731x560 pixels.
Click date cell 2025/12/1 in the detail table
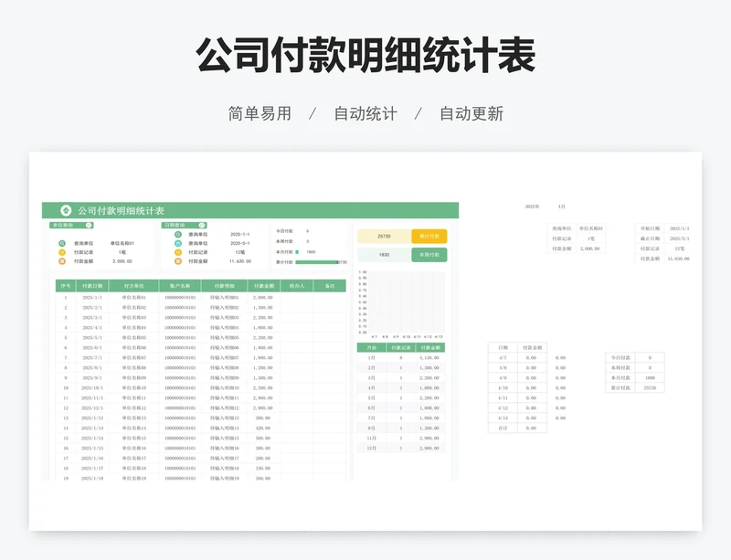(x=92, y=408)
